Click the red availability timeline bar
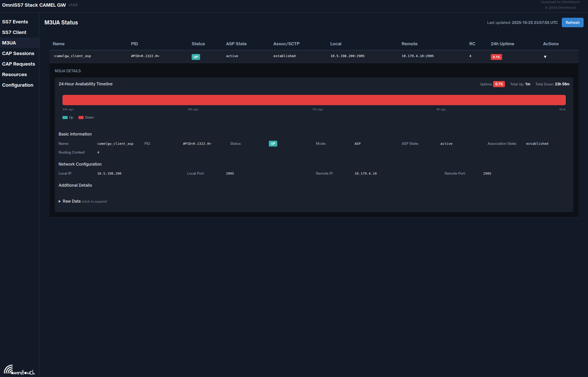Screen dimensions: 588x377 (x=314, y=100)
